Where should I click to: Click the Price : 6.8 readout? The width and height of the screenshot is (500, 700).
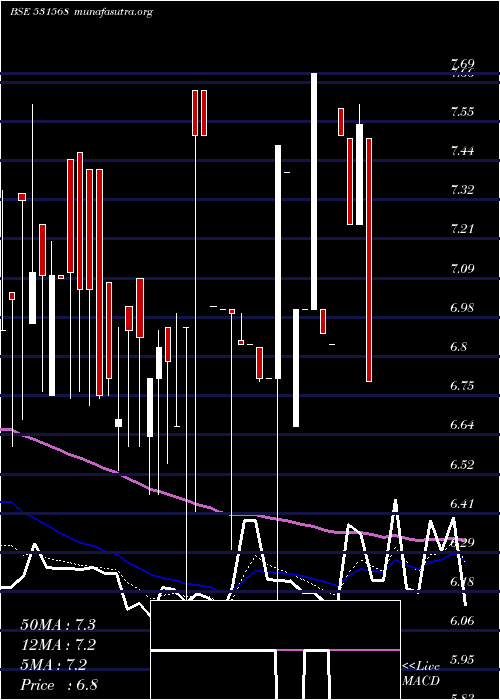59,685
